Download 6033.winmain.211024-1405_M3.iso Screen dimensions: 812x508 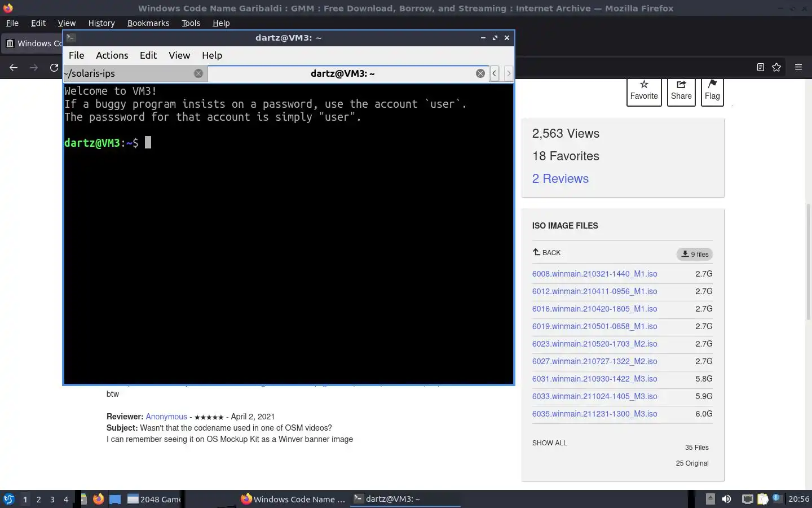point(594,396)
